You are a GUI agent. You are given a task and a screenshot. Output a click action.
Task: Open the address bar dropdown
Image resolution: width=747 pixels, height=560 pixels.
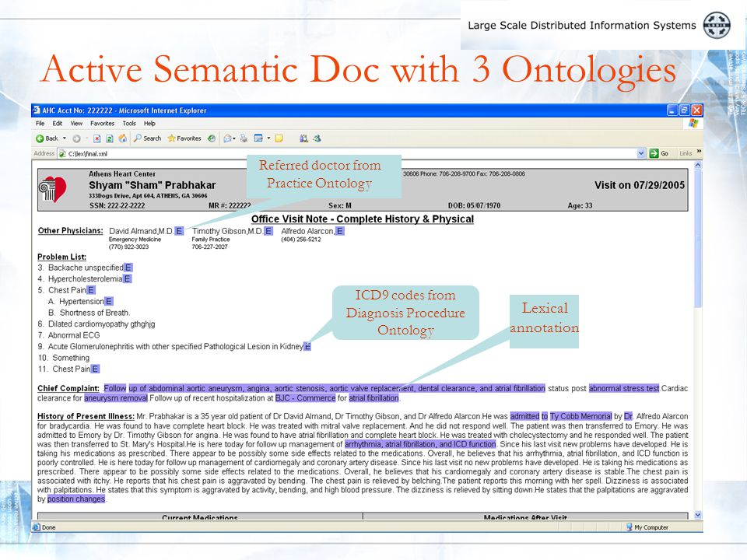[641, 153]
